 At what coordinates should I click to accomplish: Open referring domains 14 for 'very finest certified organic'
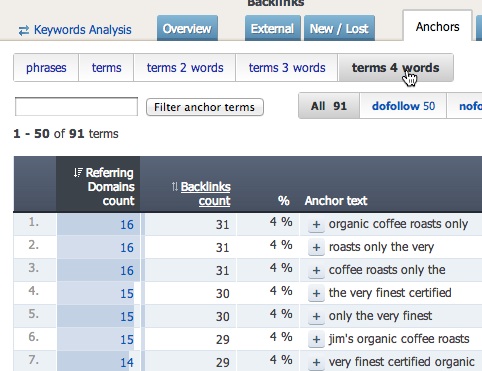pyautogui.click(x=127, y=363)
